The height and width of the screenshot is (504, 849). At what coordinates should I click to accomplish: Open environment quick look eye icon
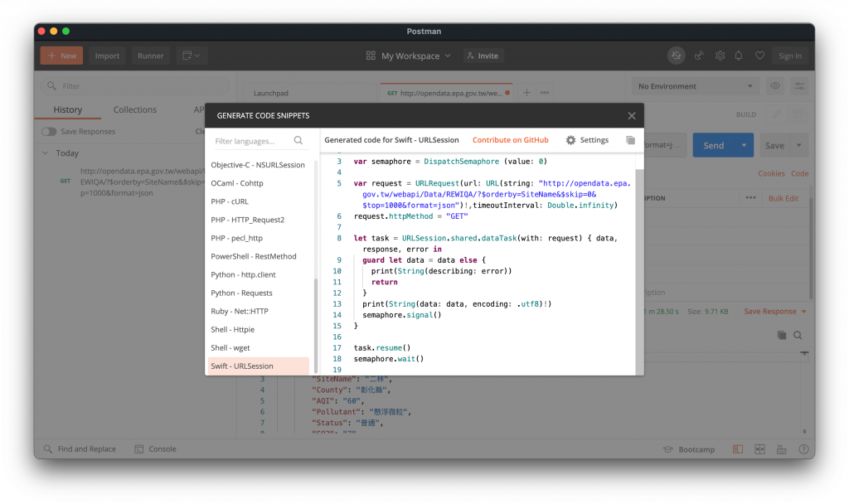tap(775, 86)
